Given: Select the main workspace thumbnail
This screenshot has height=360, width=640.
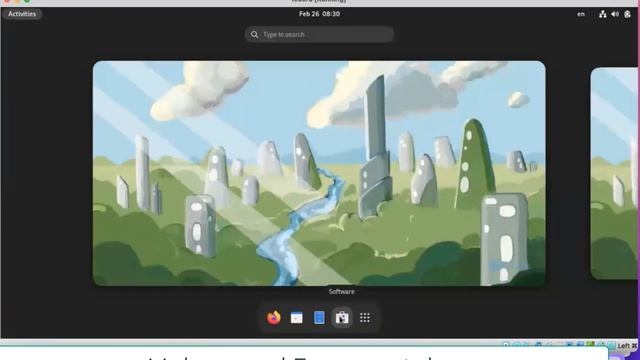Looking at the screenshot, I should (319, 173).
